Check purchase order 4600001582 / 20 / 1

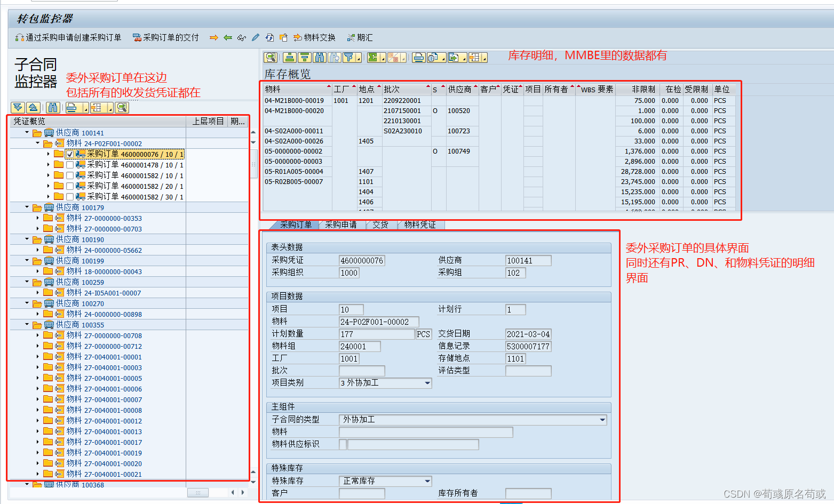point(70,186)
